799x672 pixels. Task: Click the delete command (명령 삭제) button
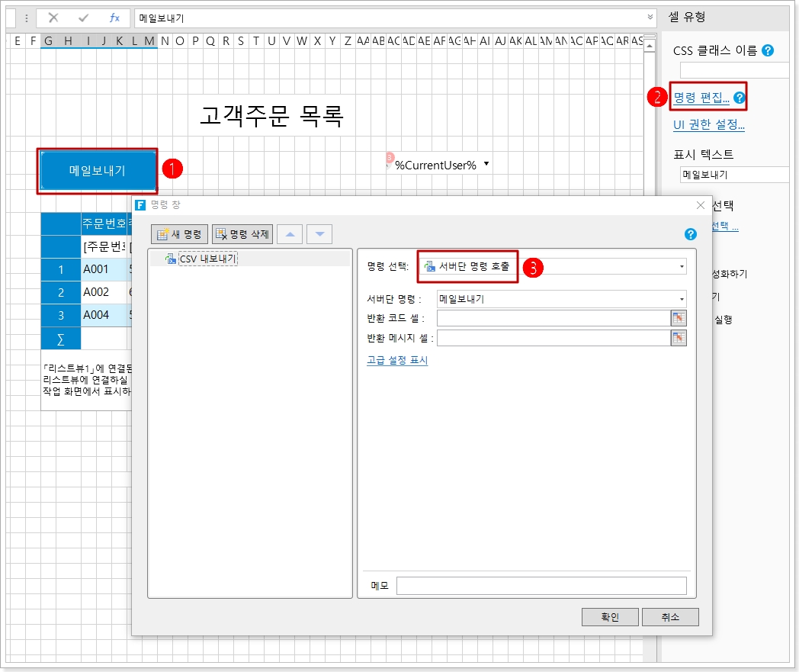tap(242, 234)
